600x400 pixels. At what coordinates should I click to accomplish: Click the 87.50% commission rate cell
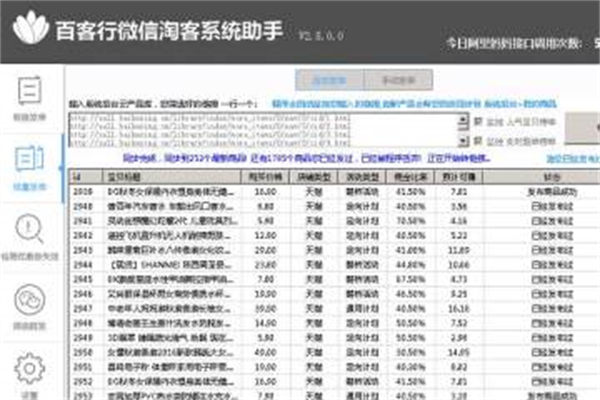pyautogui.click(x=410, y=279)
